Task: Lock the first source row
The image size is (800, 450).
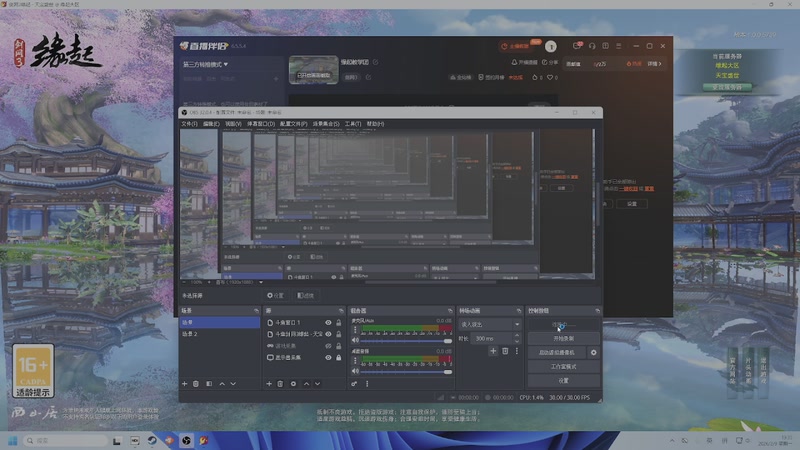Action: pyautogui.click(x=338, y=322)
